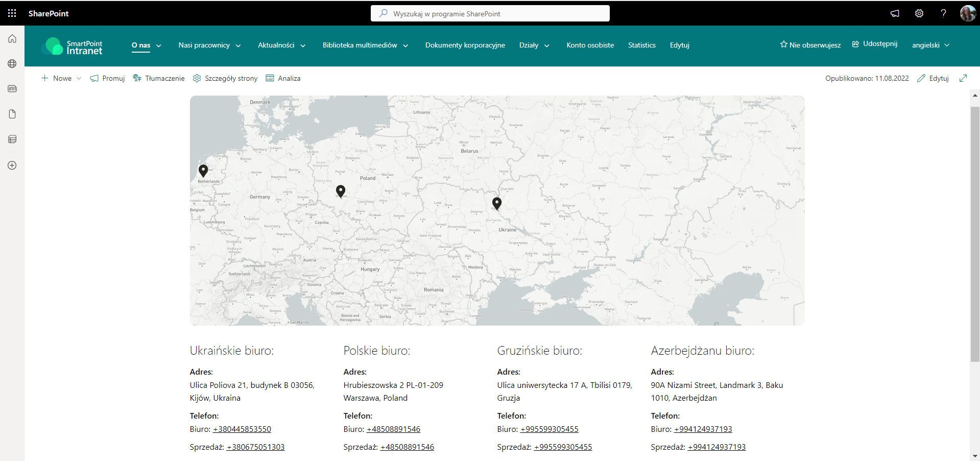Expand page to full screen mode
Image resolution: width=980 pixels, height=461 pixels.
(x=963, y=78)
